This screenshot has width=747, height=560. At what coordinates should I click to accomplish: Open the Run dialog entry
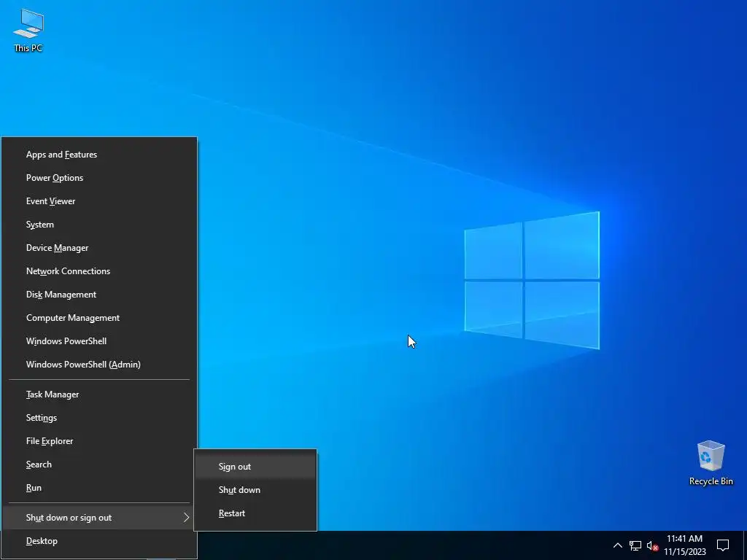(x=99, y=488)
